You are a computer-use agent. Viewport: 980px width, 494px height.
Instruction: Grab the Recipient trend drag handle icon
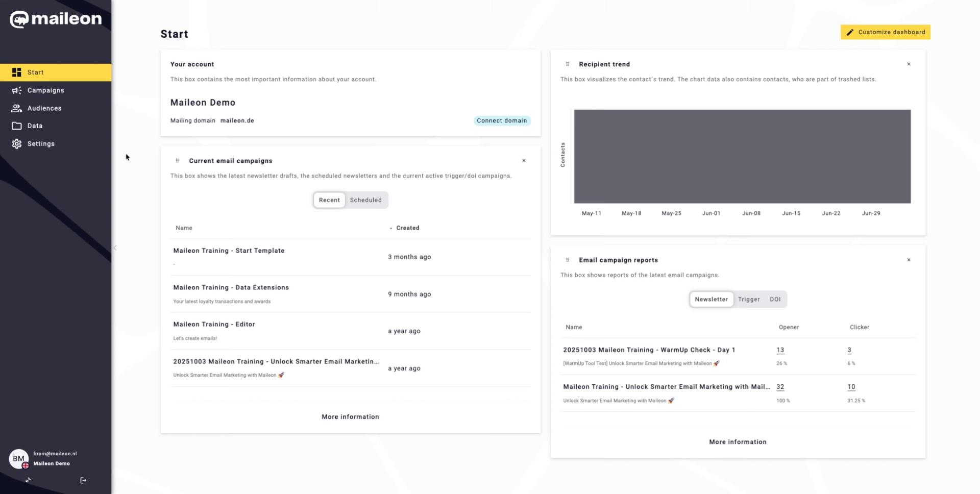[x=567, y=64]
